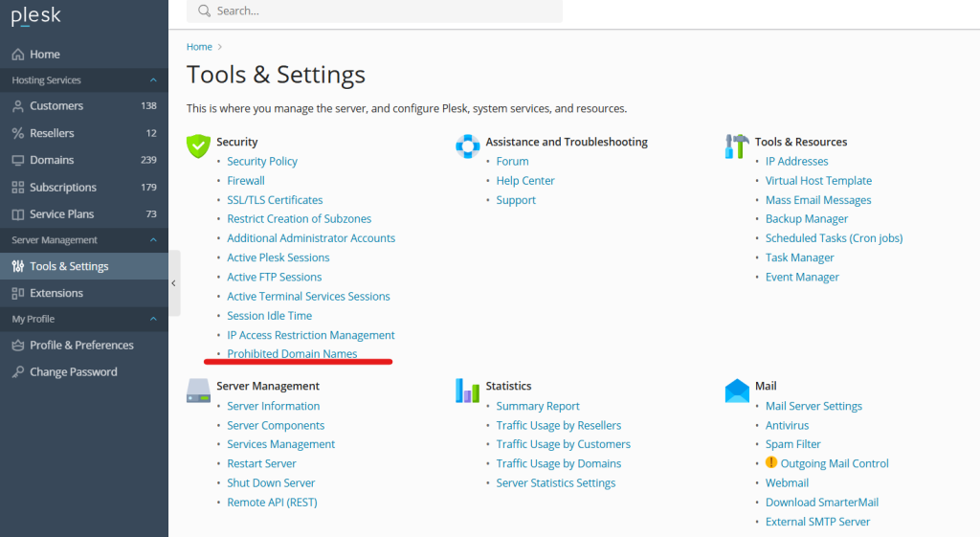Collapse the Server Management sidebar section

pos(153,240)
